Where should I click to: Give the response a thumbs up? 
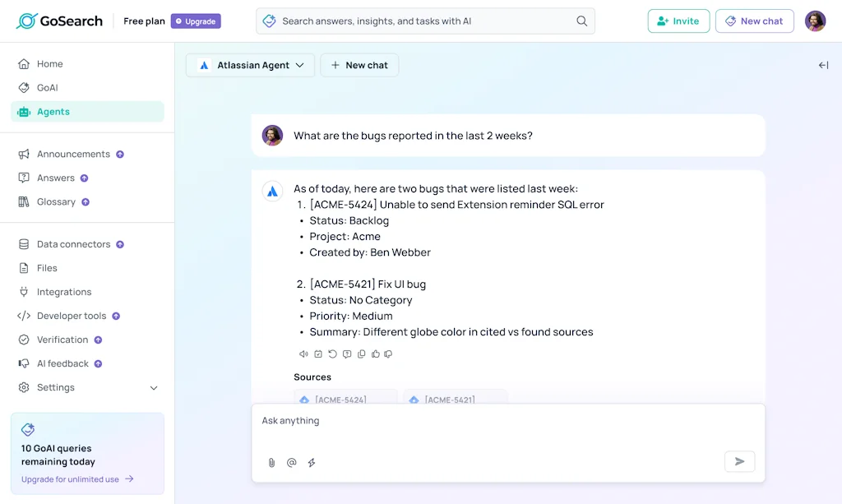click(374, 354)
